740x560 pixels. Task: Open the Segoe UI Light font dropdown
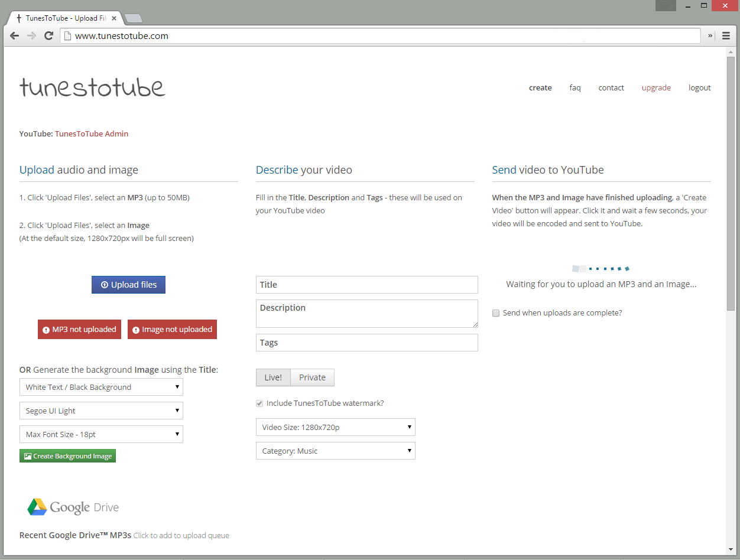[x=101, y=411]
